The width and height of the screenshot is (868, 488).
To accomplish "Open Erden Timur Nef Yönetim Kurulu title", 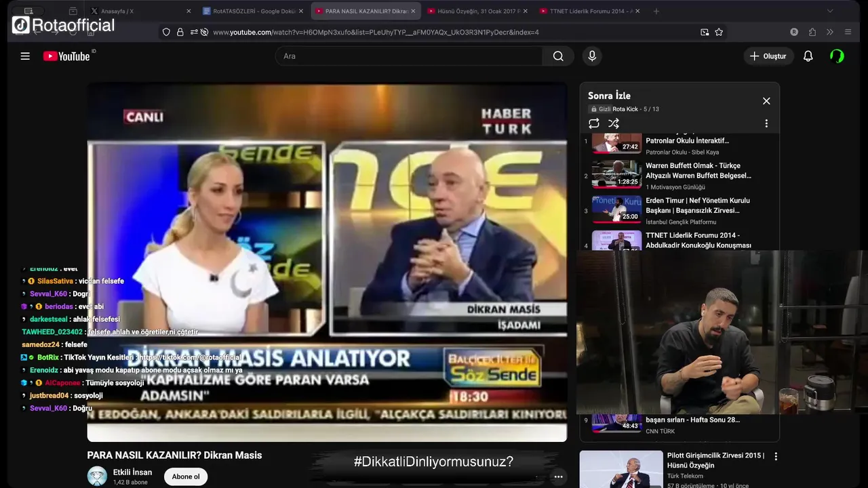I will (698, 205).
